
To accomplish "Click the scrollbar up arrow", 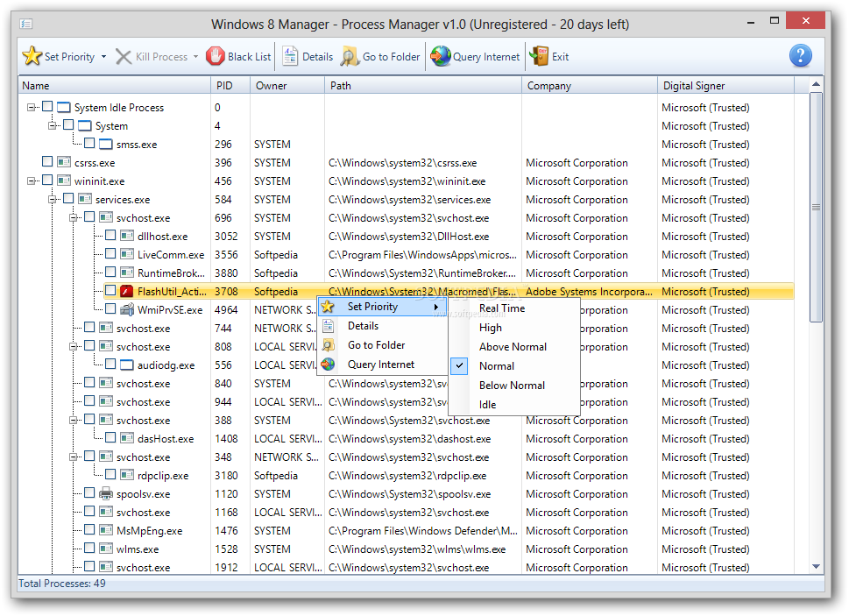I will tap(816, 84).
